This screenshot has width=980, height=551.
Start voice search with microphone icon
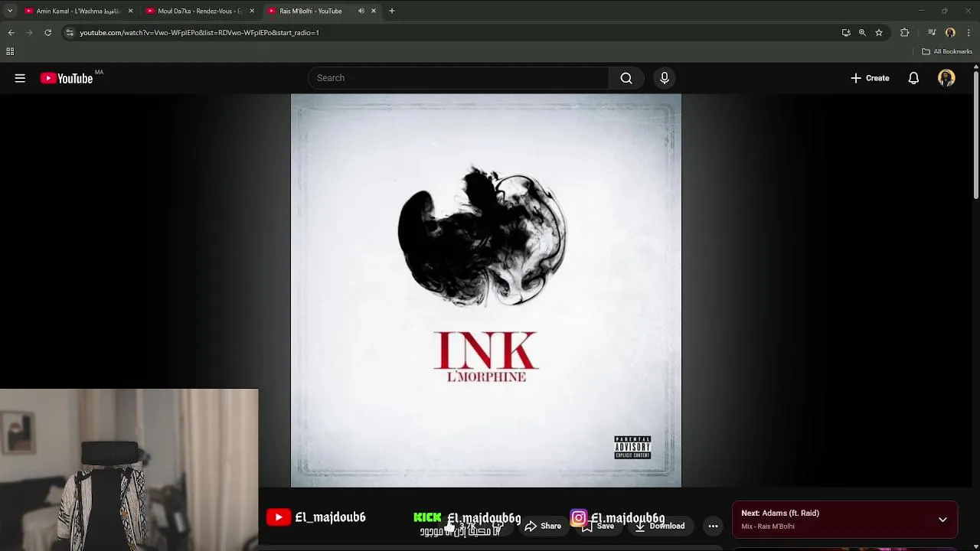click(665, 78)
